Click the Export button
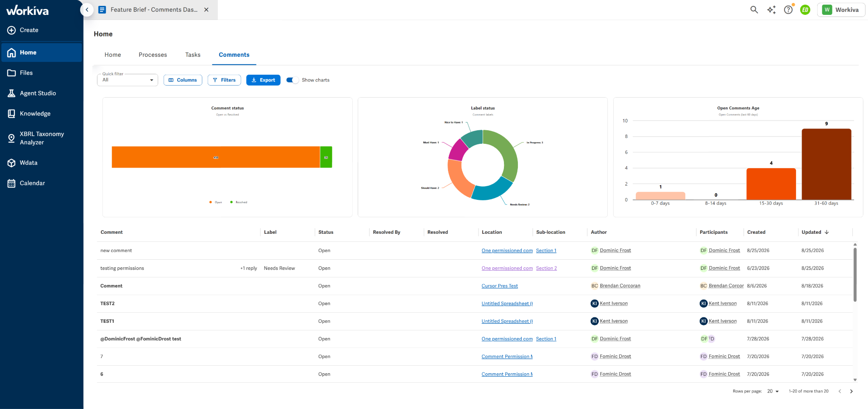Viewport: 868px width, 409px height. pyautogui.click(x=263, y=80)
